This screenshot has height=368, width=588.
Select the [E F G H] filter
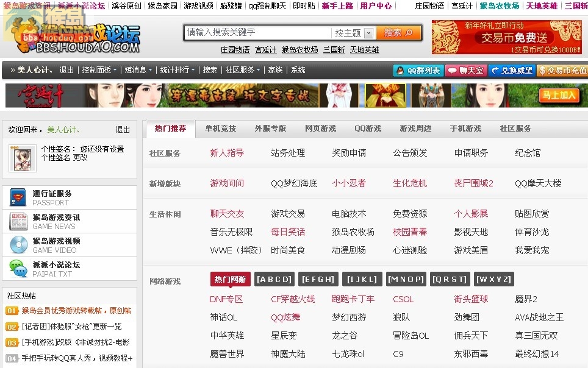point(318,279)
